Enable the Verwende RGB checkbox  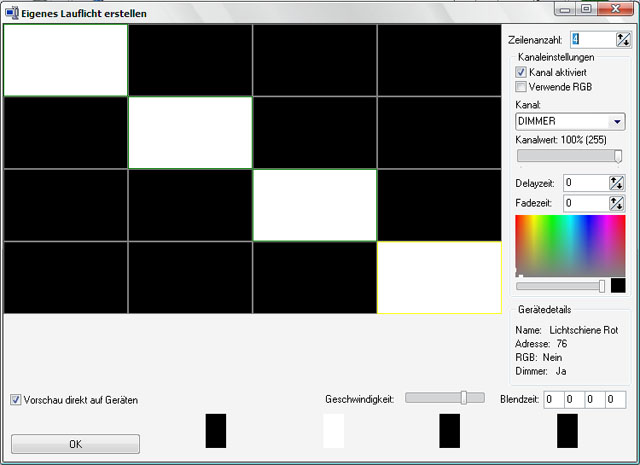(521, 87)
